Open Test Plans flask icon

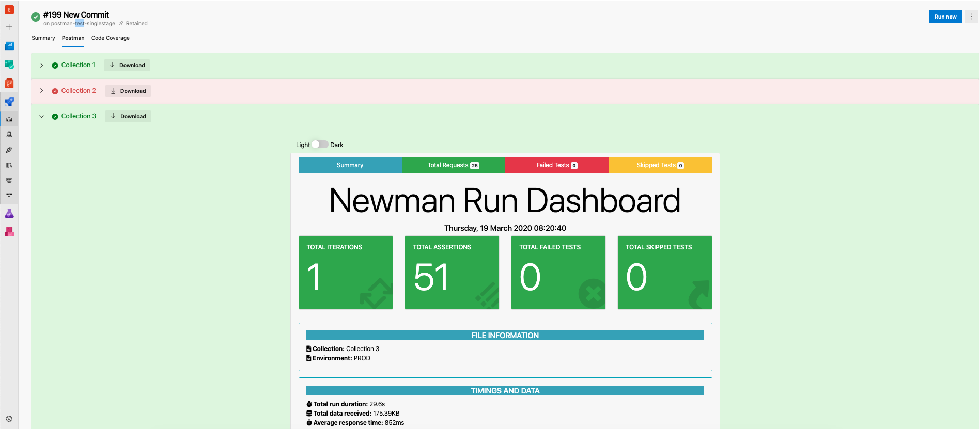coord(9,213)
